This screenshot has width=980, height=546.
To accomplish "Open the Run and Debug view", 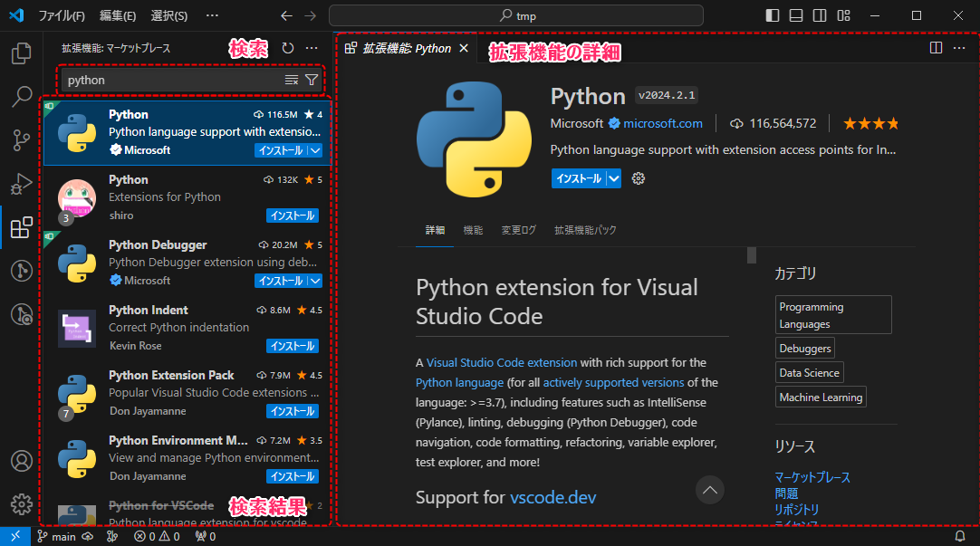I will tap(21, 184).
